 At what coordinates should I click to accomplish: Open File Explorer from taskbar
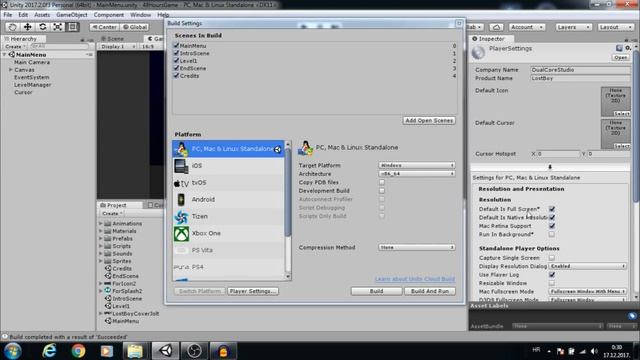pos(135,351)
